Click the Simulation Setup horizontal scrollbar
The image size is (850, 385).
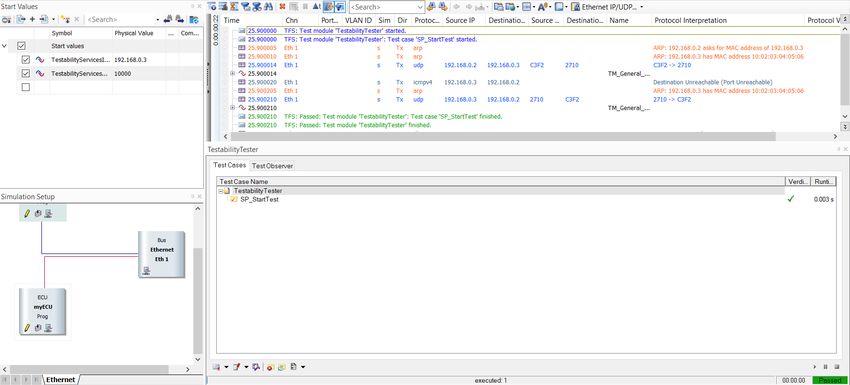pyautogui.click(x=88, y=369)
